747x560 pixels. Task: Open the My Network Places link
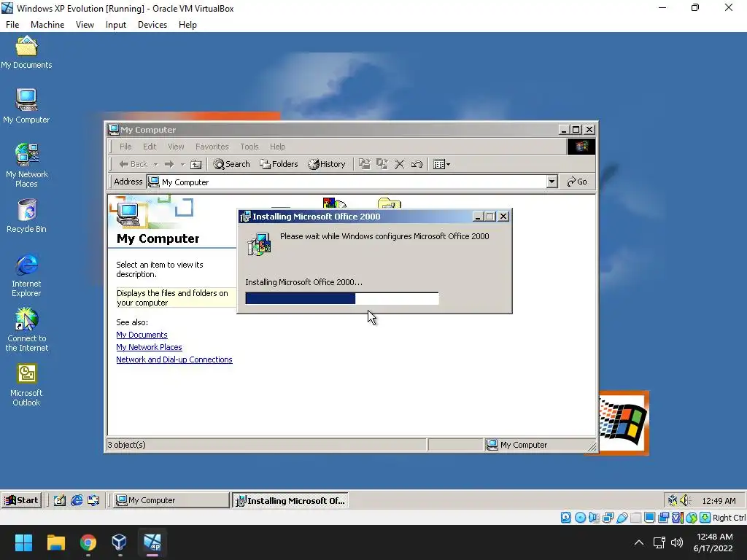pyautogui.click(x=149, y=347)
